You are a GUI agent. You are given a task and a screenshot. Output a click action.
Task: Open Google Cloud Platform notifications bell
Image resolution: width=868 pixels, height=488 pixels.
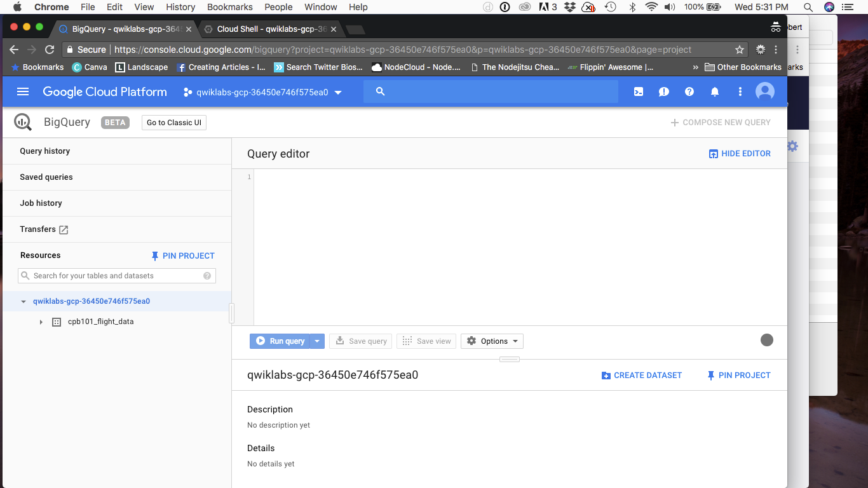pyautogui.click(x=714, y=91)
